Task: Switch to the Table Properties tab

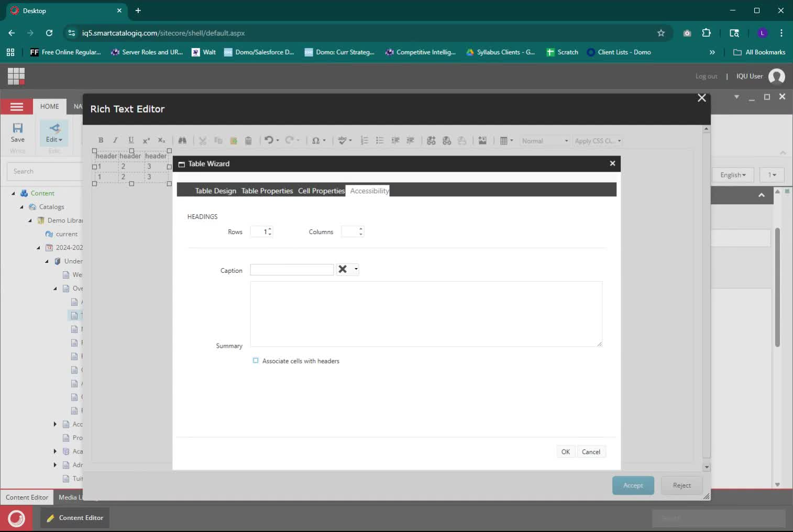Action: (x=267, y=191)
